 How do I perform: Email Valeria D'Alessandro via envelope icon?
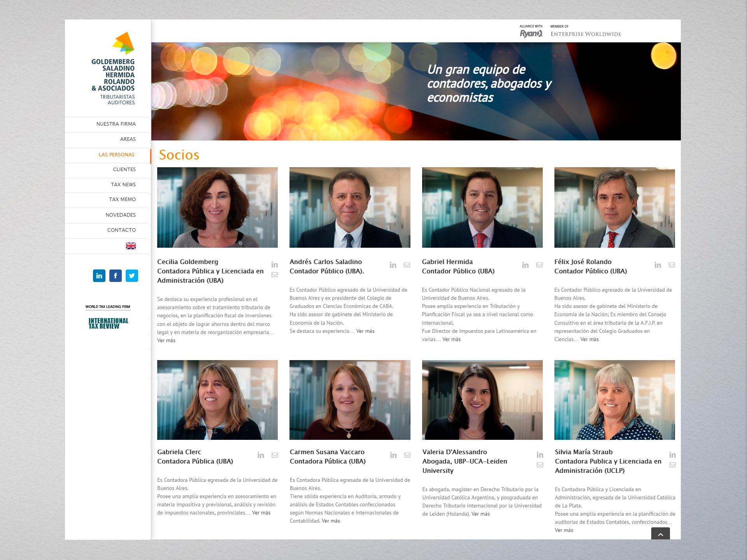pyautogui.click(x=540, y=465)
